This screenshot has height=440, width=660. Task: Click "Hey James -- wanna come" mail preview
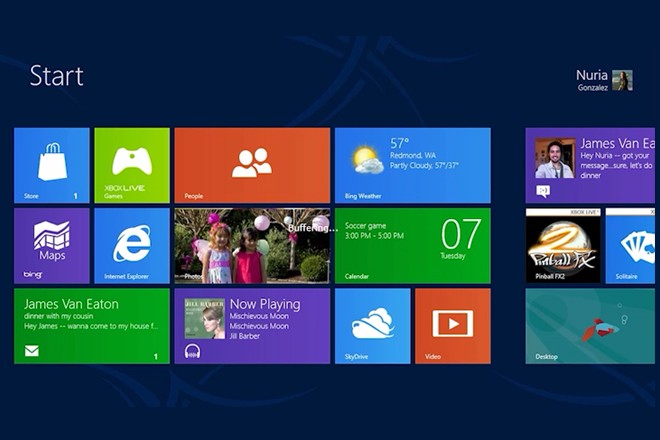click(91, 326)
